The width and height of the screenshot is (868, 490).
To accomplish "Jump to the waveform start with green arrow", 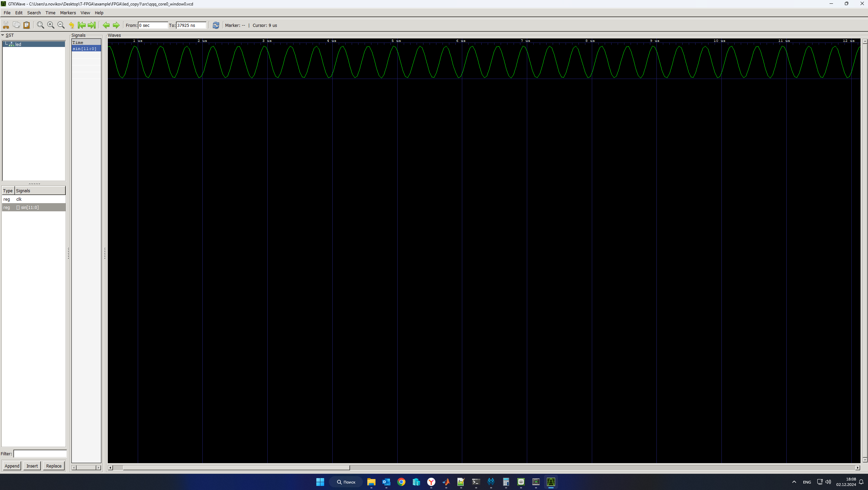I will [x=82, y=25].
